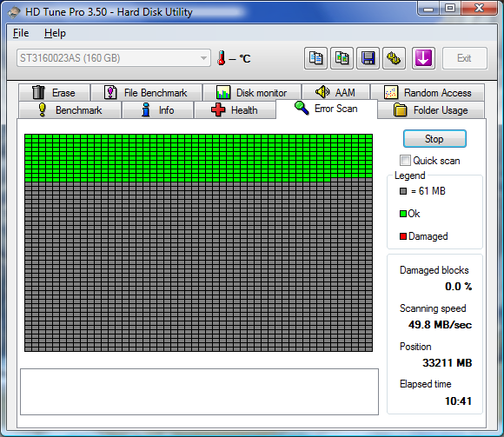The image size is (504, 437).
Task: Go to the Folder Usage tab
Action: tap(431, 110)
